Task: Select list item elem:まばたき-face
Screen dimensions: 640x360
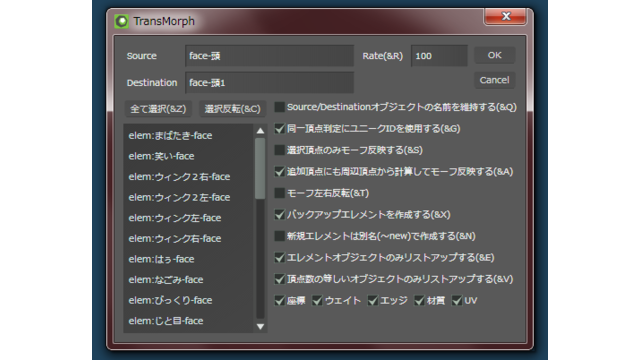Action: point(189,136)
